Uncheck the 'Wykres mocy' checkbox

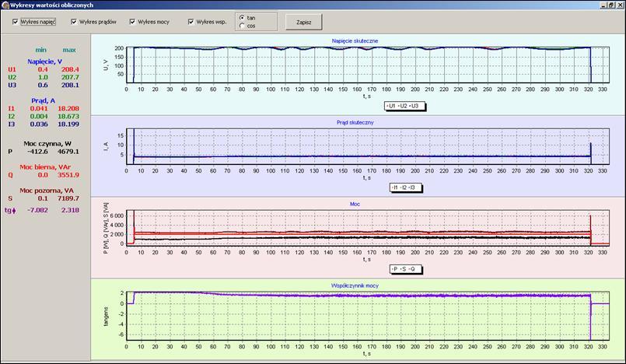132,22
